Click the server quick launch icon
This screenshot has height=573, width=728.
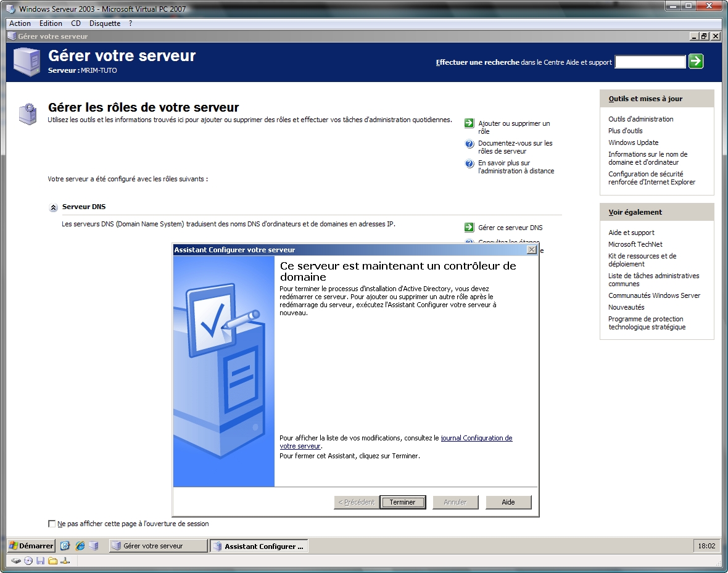pos(94,546)
